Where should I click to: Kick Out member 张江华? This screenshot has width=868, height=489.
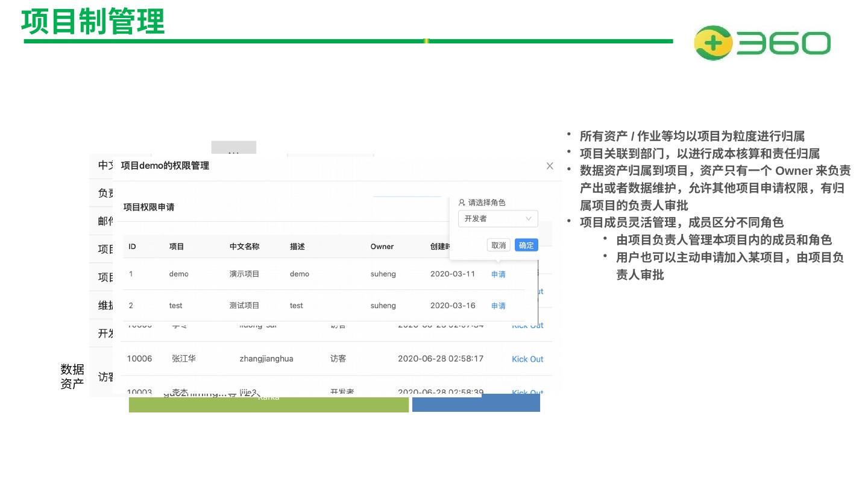527,359
